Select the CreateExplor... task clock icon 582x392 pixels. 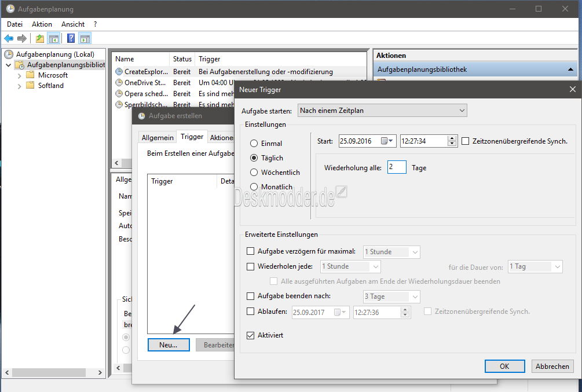119,72
